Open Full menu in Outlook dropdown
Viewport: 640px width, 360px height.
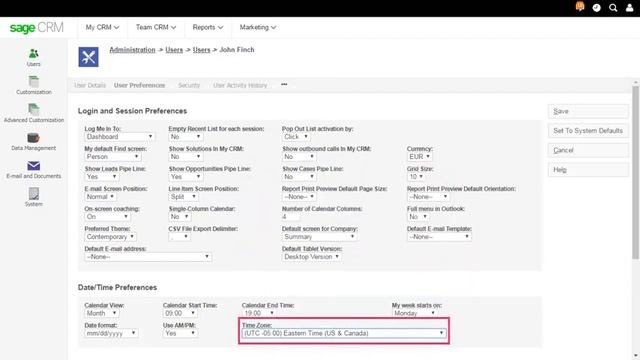[418, 217]
